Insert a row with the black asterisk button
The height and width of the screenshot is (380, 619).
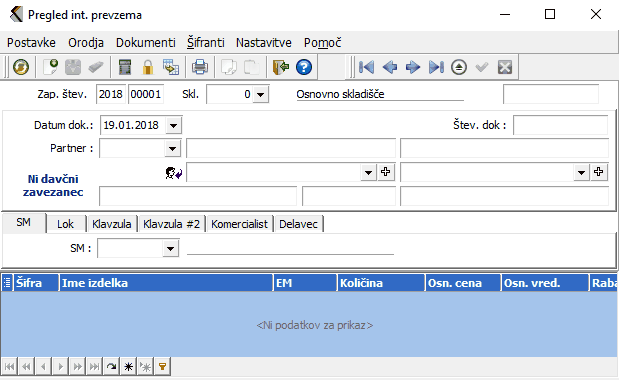point(128,367)
